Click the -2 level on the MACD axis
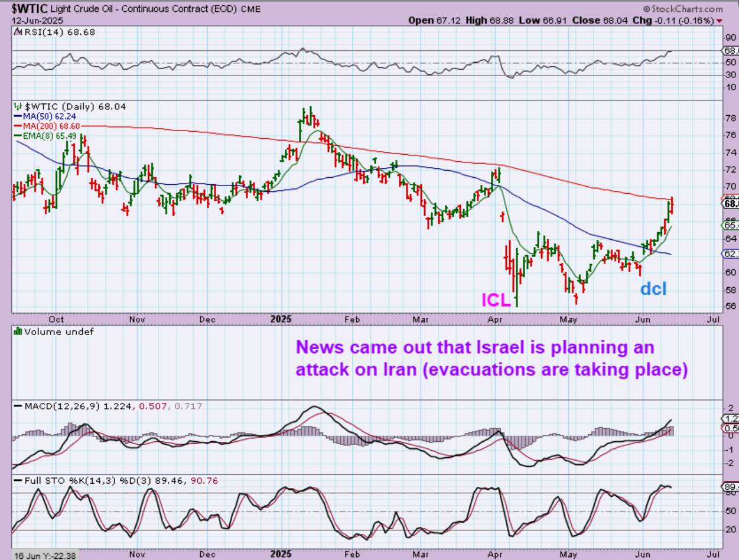Viewport: 739px width, 560px height. click(x=730, y=464)
